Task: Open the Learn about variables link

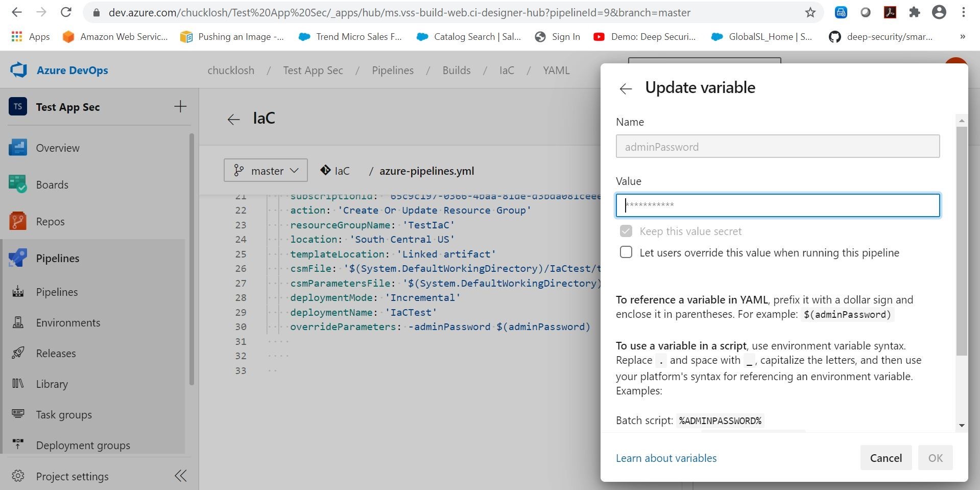Action: click(666, 458)
